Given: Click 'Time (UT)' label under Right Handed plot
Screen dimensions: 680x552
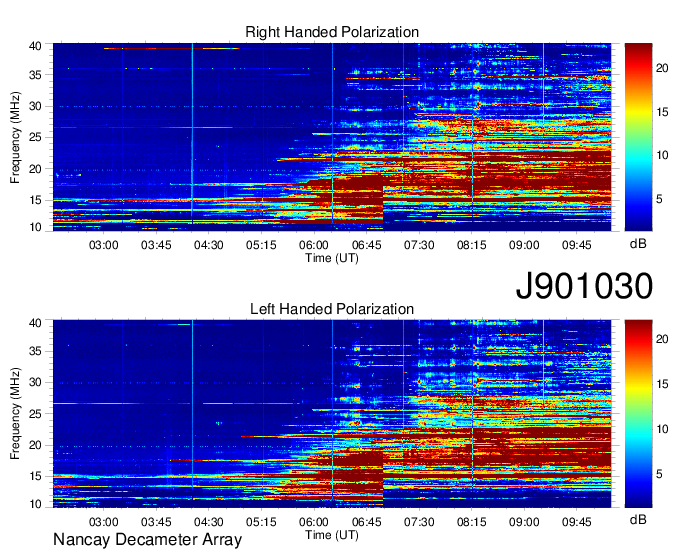Looking at the screenshot, I should [x=332, y=258].
